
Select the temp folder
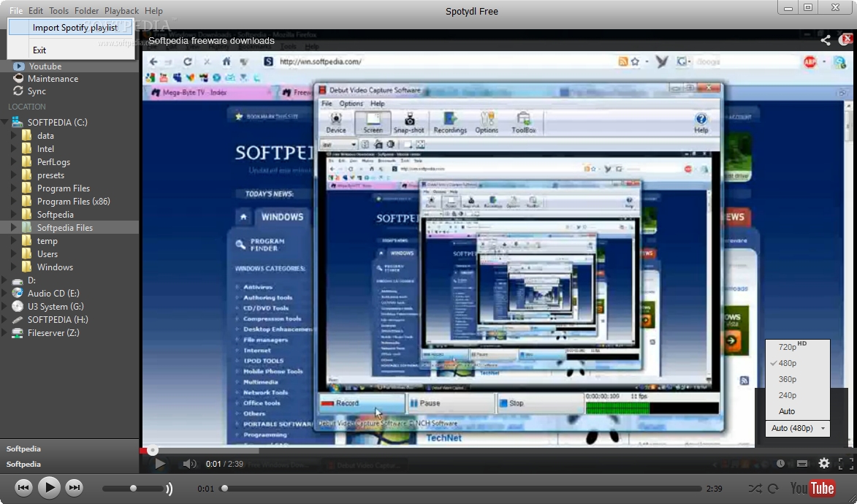(x=47, y=240)
